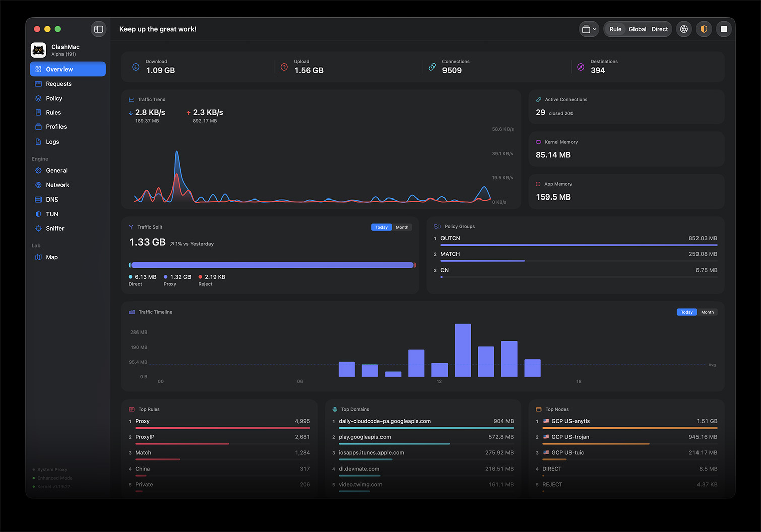The height and width of the screenshot is (532, 761).
Task: Click the Network globe icon in sidebar
Action: point(38,185)
